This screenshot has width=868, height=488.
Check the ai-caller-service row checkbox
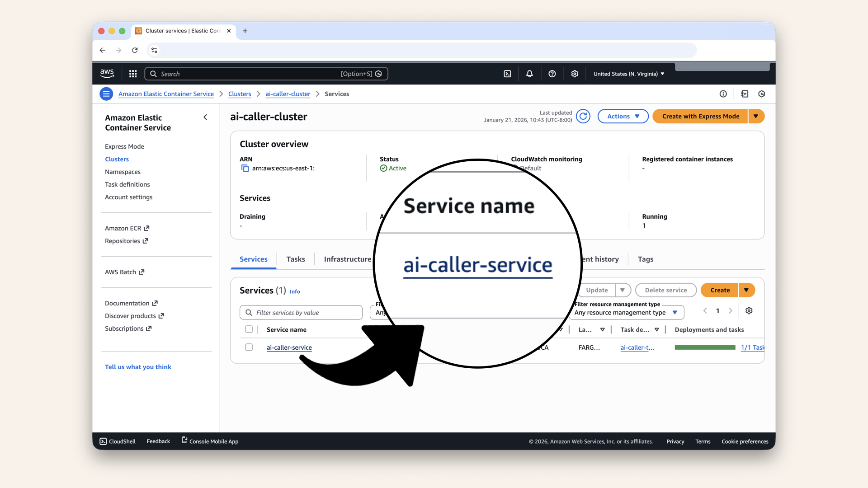point(249,347)
